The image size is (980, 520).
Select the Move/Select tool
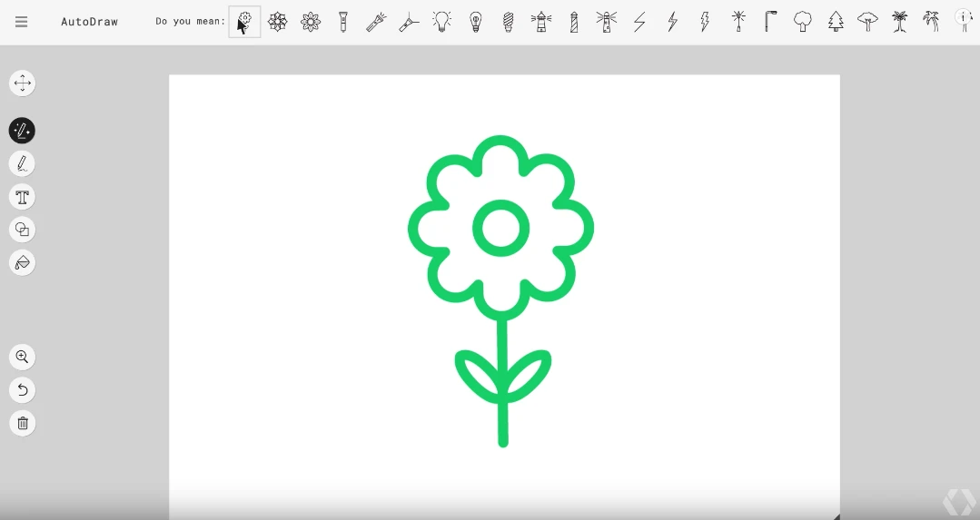23,83
